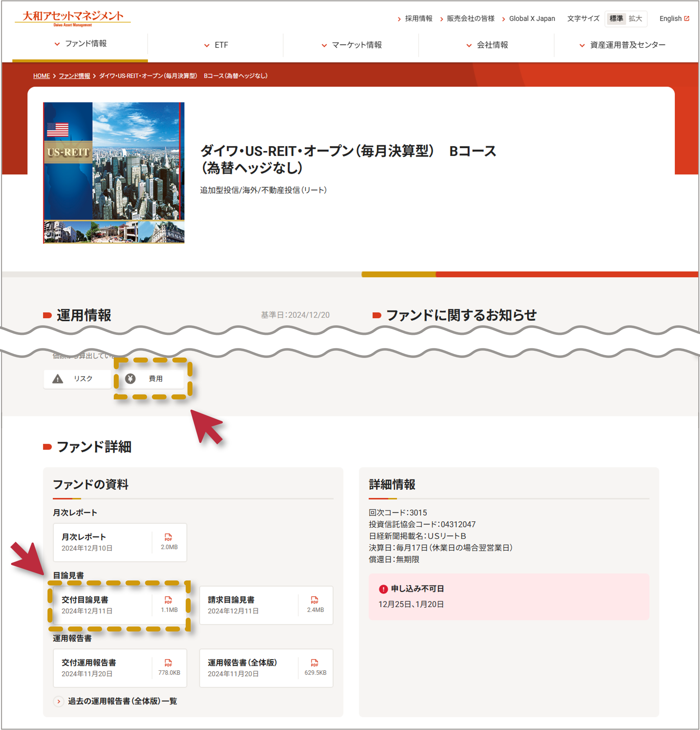Viewport: 700px width, 730px height.
Task: Click 償還日:無期限 text
Action: pyautogui.click(x=394, y=560)
